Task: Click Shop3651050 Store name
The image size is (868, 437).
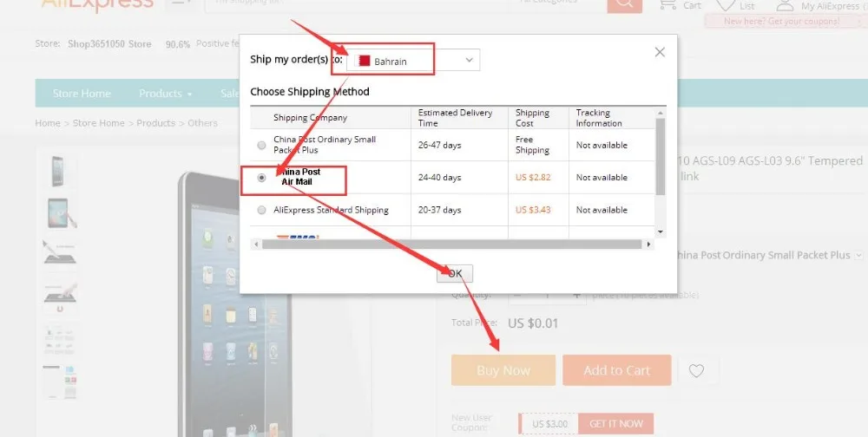Action: tap(109, 43)
